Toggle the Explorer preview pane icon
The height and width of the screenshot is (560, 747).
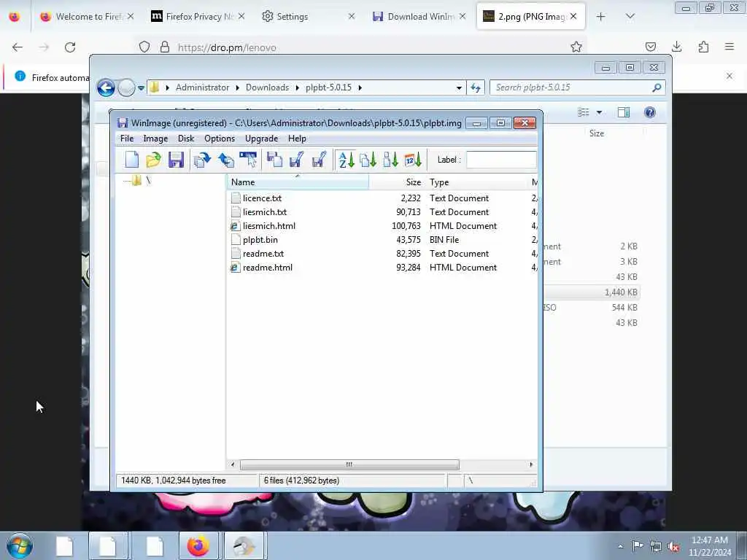pos(623,112)
